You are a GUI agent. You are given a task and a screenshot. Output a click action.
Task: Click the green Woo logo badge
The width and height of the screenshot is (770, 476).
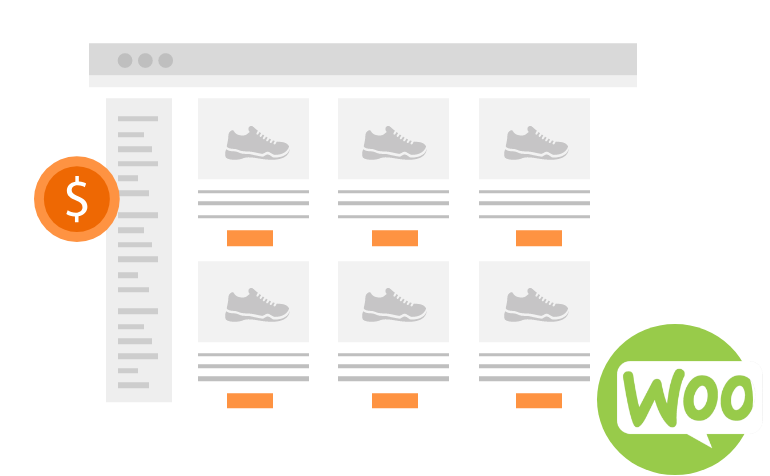(x=679, y=399)
